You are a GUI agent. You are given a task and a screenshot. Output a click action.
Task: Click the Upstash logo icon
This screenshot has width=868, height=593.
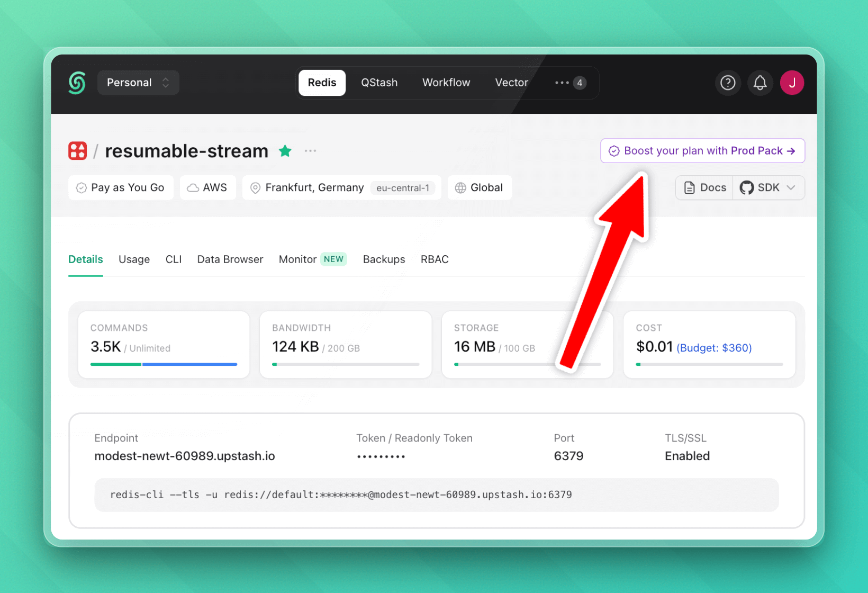[77, 83]
